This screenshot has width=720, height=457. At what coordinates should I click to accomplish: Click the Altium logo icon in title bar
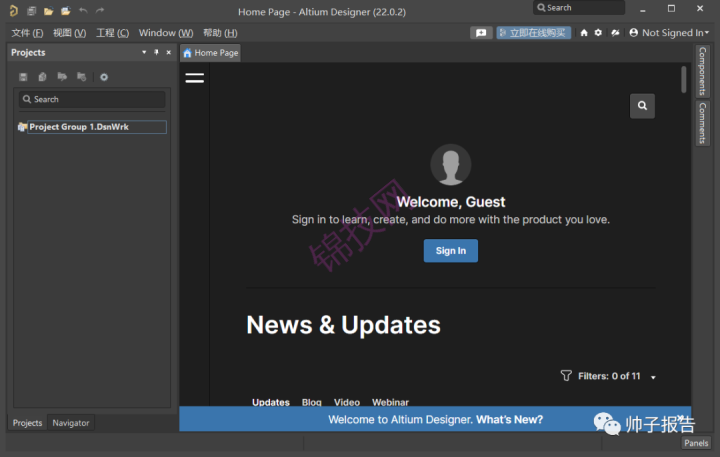[x=14, y=11]
